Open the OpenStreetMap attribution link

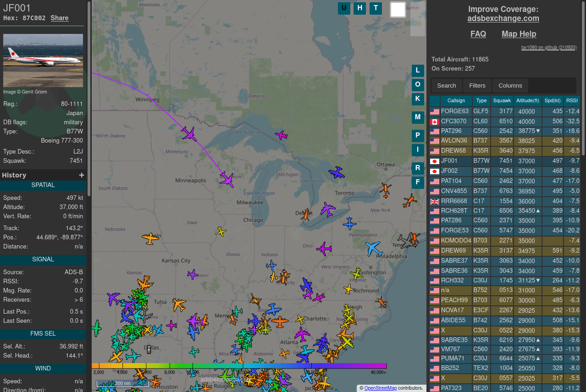pos(381,388)
